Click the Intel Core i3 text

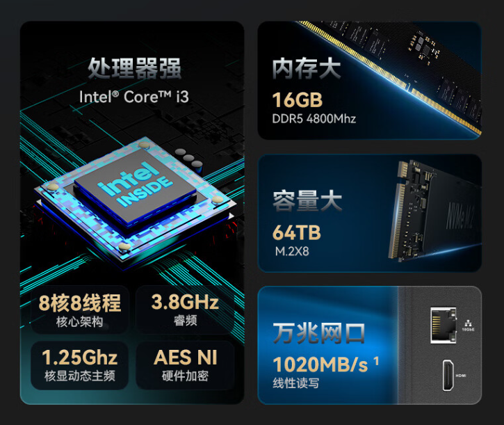[x=134, y=97]
